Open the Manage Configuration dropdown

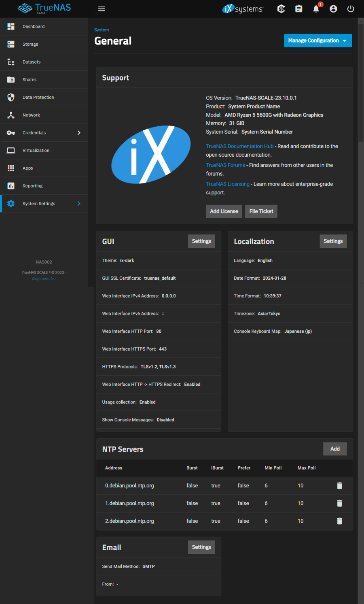click(x=317, y=40)
